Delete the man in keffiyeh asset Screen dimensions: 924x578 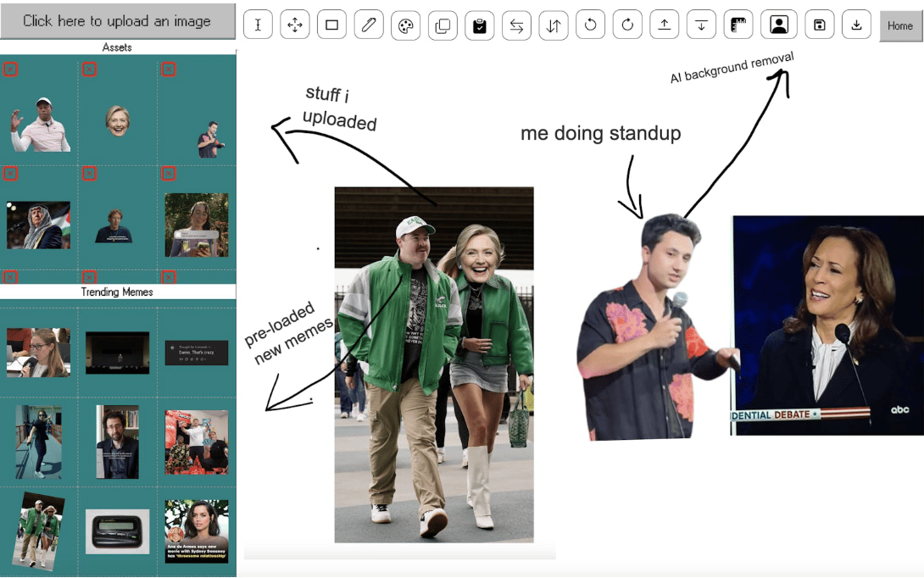click(11, 173)
